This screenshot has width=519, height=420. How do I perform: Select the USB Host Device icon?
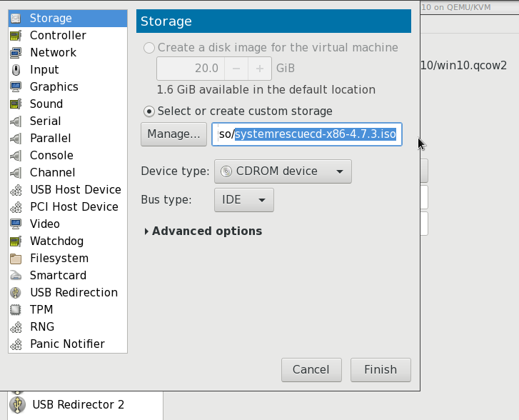pyautogui.click(x=16, y=190)
